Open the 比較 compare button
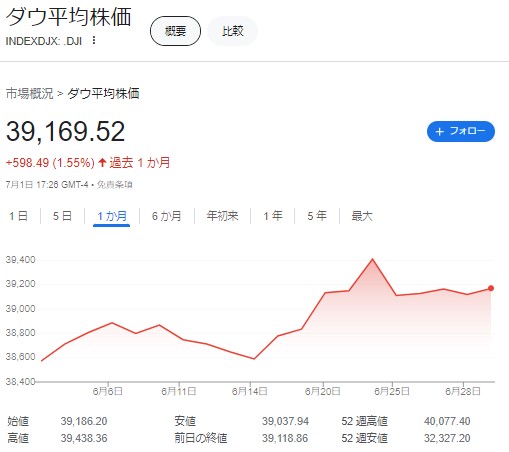 pyautogui.click(x=233, y=31)
